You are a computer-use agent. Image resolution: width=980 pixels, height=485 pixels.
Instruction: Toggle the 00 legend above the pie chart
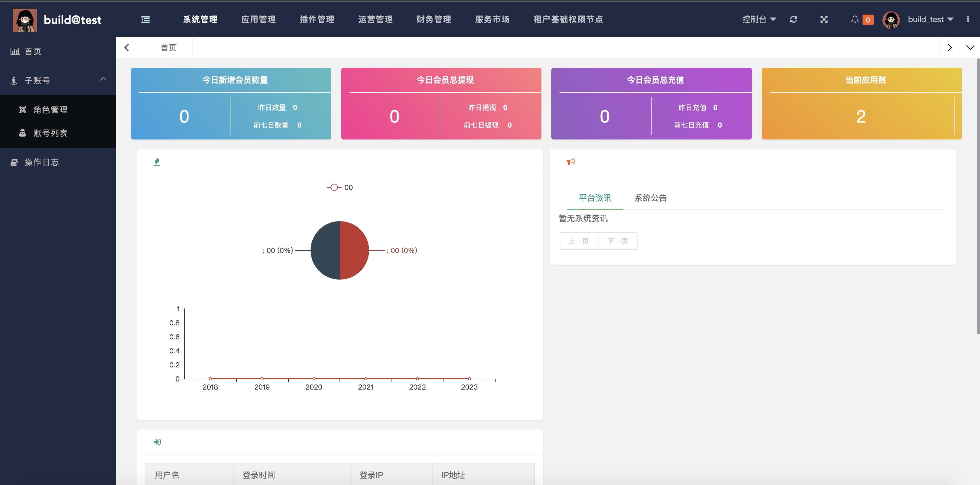(340, 187)
